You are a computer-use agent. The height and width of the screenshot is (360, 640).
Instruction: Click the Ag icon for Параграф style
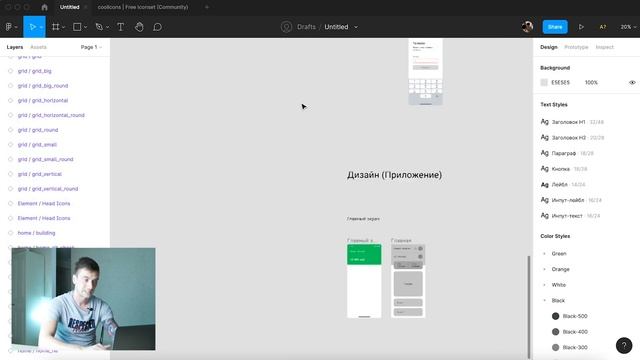click(544, 153)
